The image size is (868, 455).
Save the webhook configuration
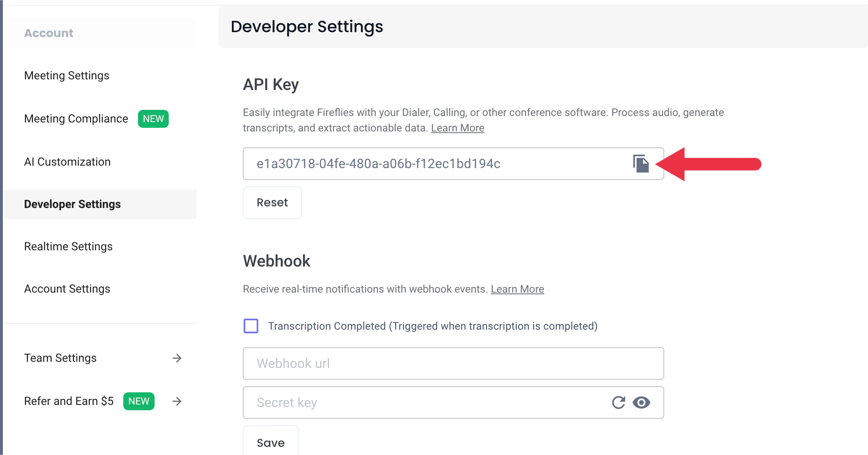point(270,442)
